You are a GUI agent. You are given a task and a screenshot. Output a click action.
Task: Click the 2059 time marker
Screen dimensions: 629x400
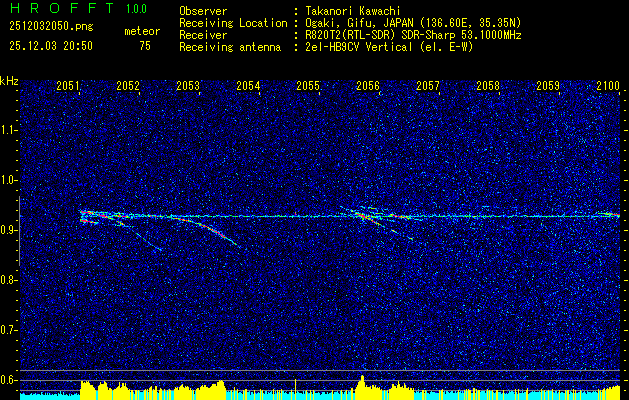548,86
